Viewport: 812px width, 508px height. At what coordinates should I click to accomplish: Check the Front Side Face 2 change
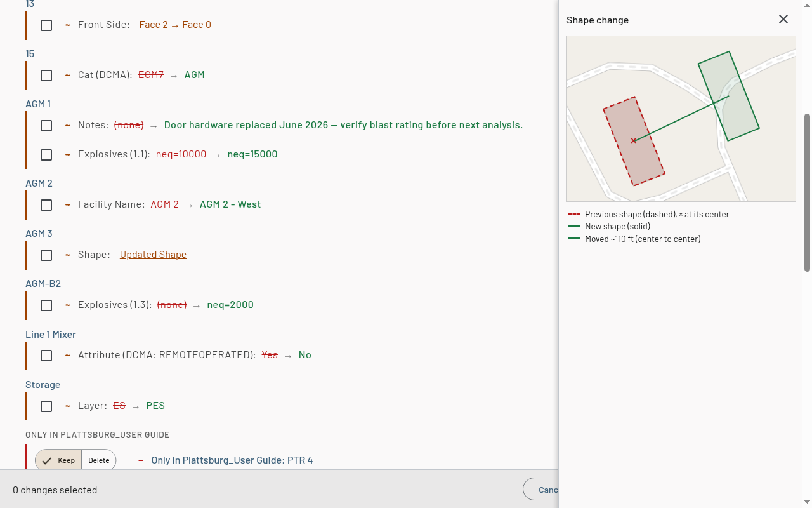46,25
